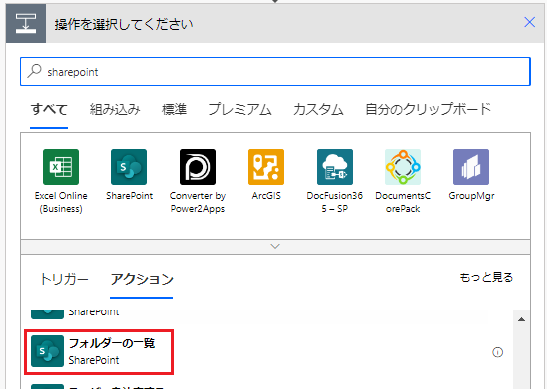Image resolution: width=554 pixels, height=389 pixels.
Task: Open the Converter by Power2Apps connector
Action: tap(198, 167)
